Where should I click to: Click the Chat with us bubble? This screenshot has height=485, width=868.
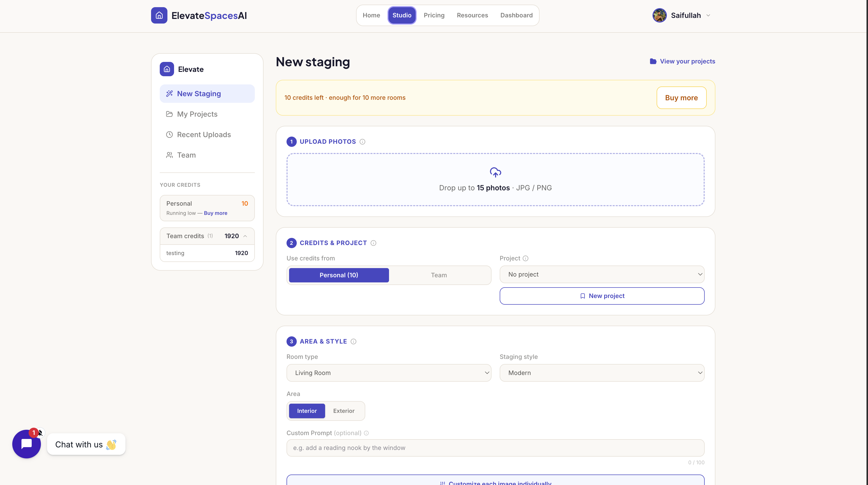click(x=86, y=445)
